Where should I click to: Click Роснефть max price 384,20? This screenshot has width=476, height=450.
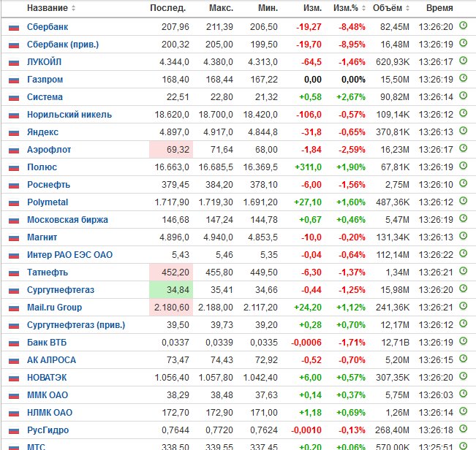coord(219,185)
